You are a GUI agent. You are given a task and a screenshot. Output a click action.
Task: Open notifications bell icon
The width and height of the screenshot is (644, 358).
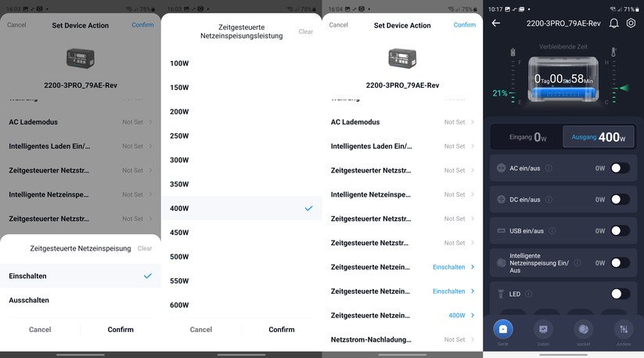tap(613, 24)
